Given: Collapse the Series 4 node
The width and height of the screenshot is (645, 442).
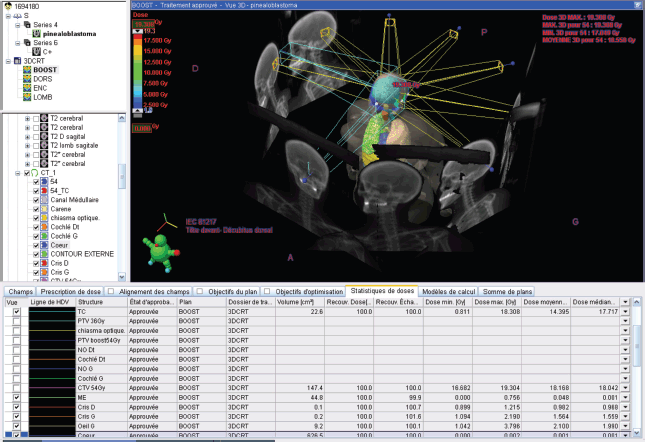Looking at the screenshot, I should coord(18,25).
